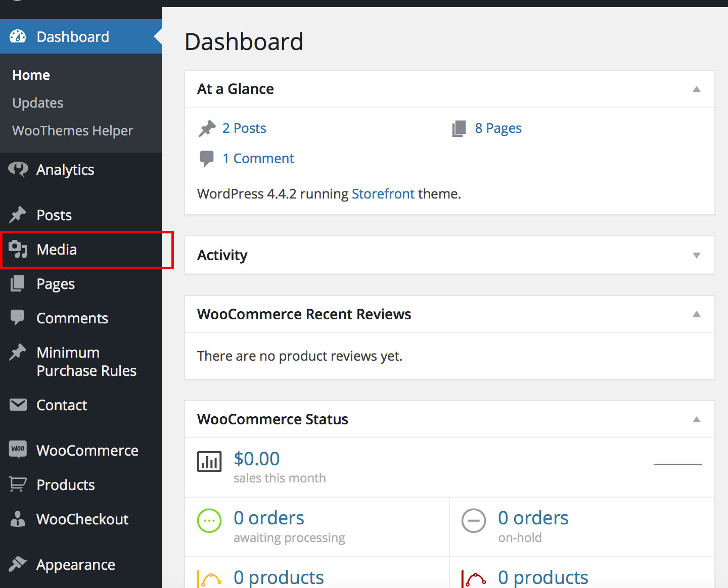728x588 pixels.
Task: Click the WooCommerce Woo icon
Action: coord(18,449)
